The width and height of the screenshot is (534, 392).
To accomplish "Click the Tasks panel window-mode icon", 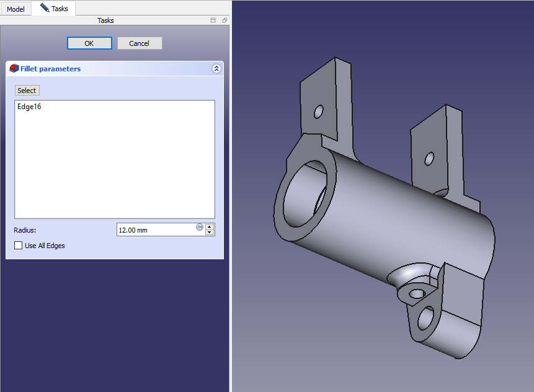I will (x=213, y=20).
